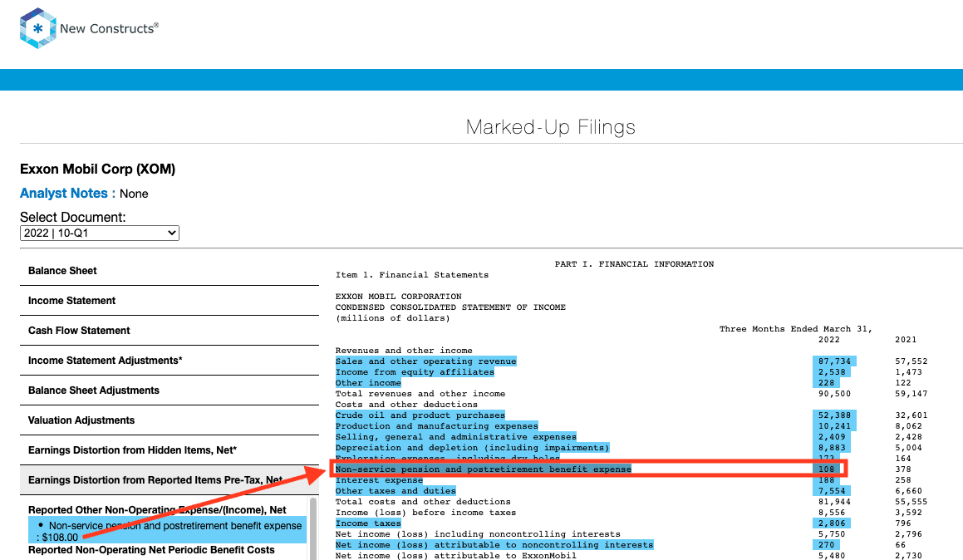Click the 87,734 sales revenue value
Screen dimensions: 963x560
coord(835,361)
